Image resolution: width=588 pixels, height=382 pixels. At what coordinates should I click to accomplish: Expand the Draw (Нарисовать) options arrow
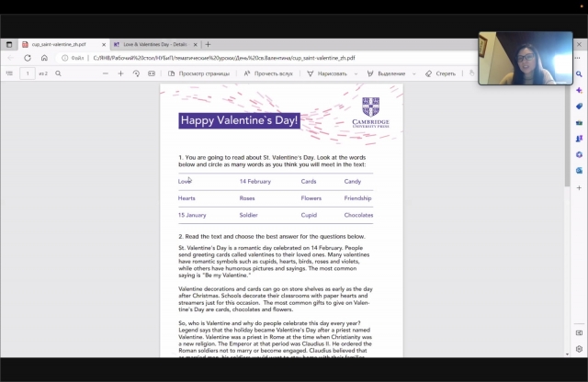tap(355, 73)
